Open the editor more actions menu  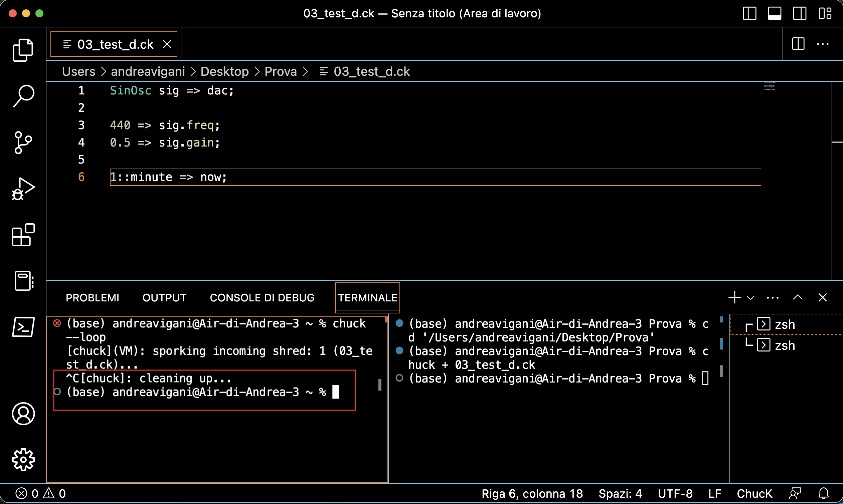pyautogui.click(x=823, y=44)
